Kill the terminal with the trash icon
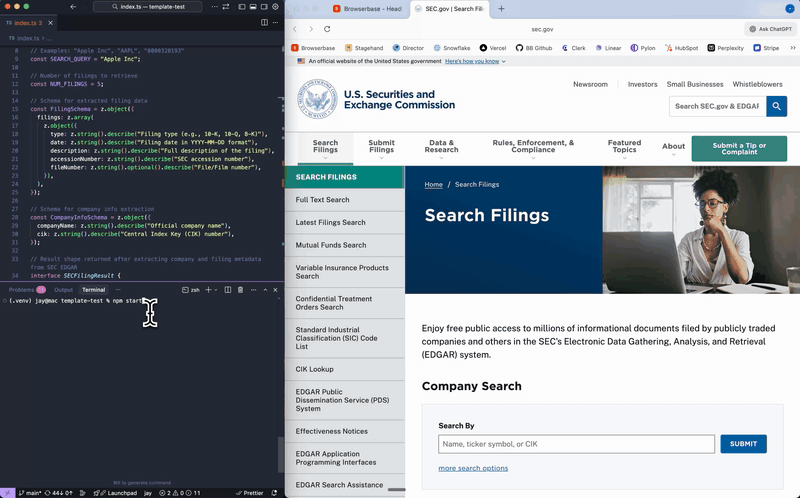The height and width of the screenshot is (498, 800). coord(240,290)
